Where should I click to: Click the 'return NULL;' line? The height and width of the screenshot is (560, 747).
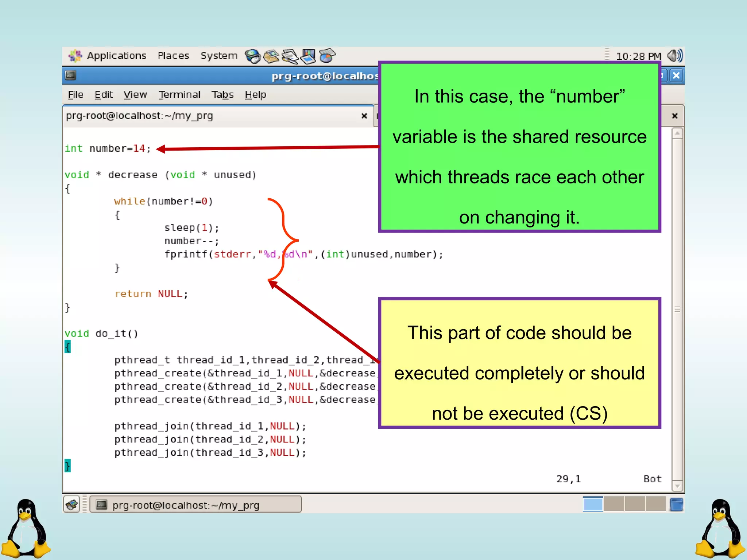tap(151, 294)
